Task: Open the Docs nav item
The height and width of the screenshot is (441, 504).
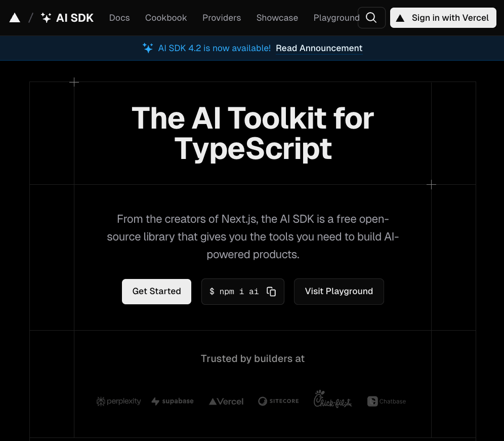Action: [119, 18]
